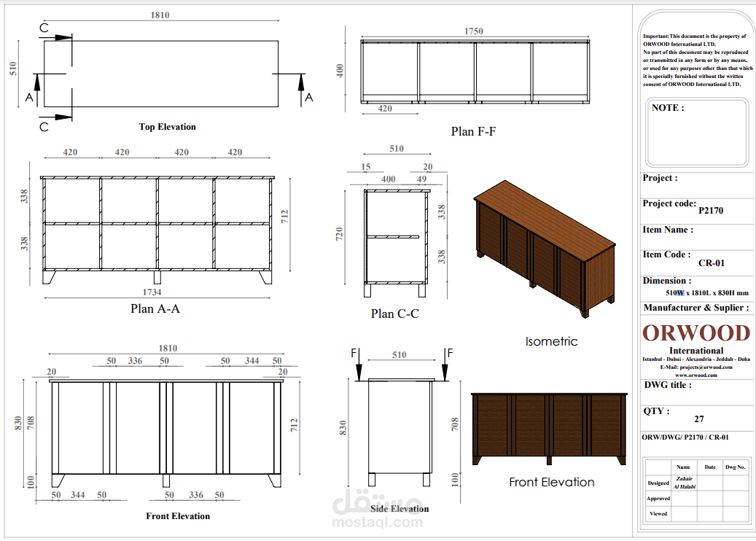
Task: Click the 'Dwg No.' column header
Action: tap(736, 467)
